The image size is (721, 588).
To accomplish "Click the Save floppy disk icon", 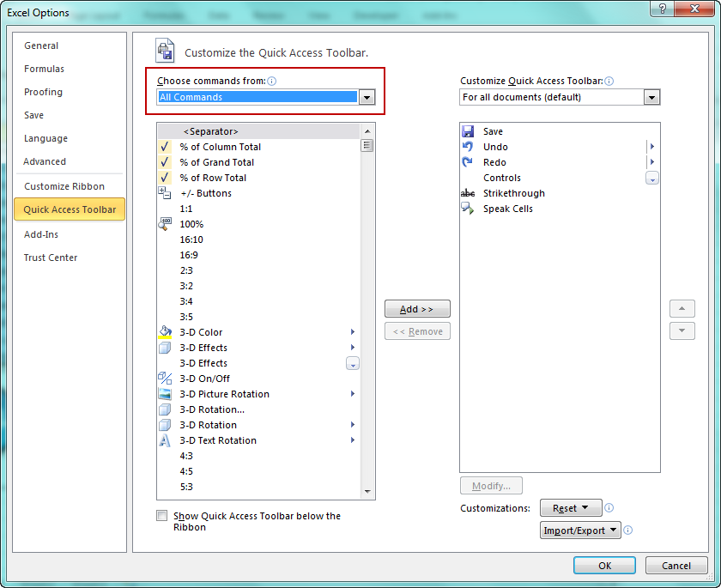I will (x=468, y=131).
